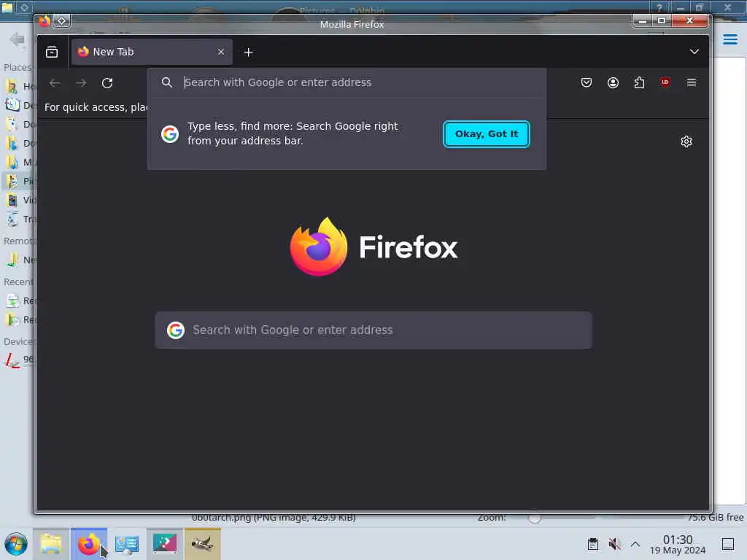The height and width of the screenshot is (560, 747).
Task: Click the Firefox logo on new tab page
Action: point(374,246)
